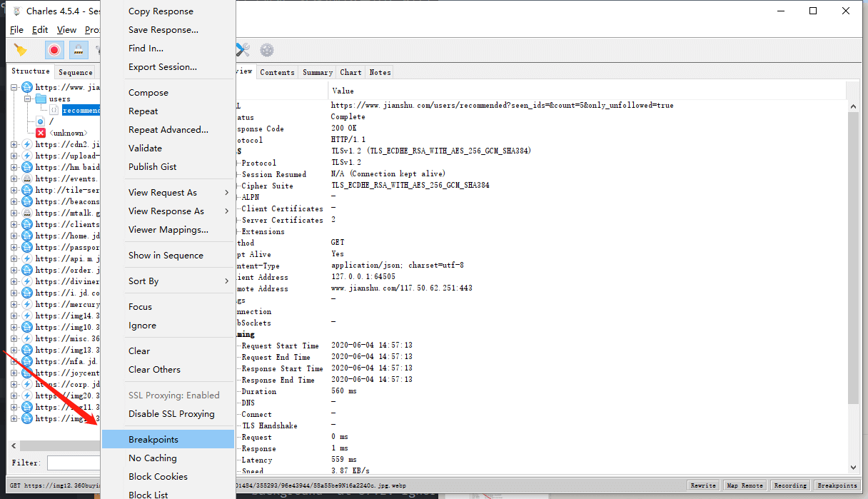This screenshot has width=868, height=499.
Task: Open the Settings gear icon in toolbar
Action: point(267,50)
